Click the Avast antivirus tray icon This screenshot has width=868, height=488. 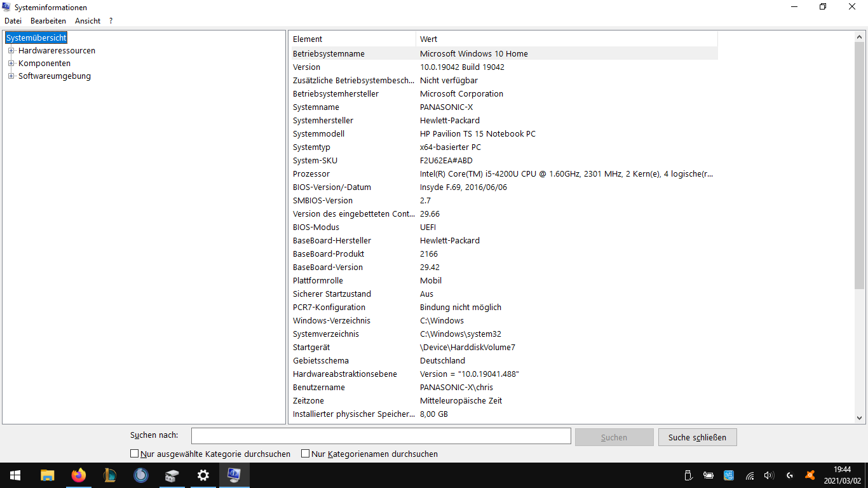(810, 475)
